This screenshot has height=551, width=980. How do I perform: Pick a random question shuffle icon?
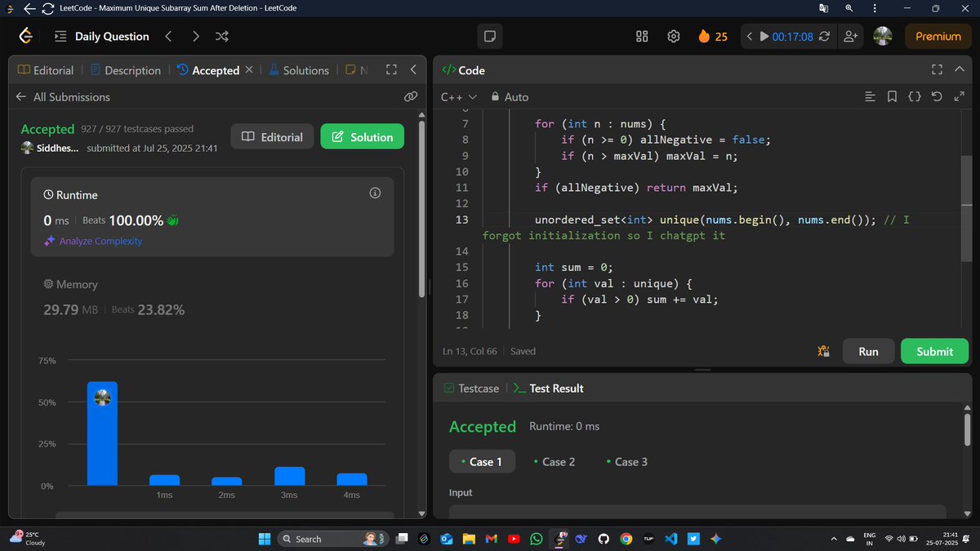[x=221, y=36]
